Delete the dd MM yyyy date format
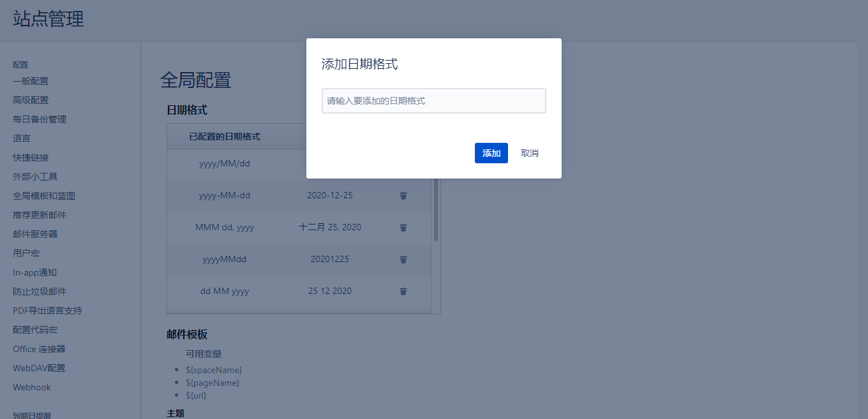This screenshot has width=868, height=419. 403,291
